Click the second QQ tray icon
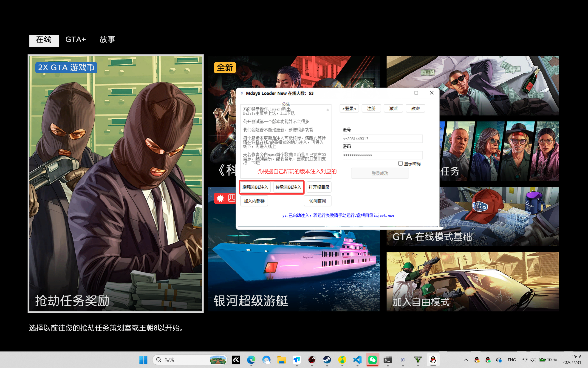 coord(488,360)
